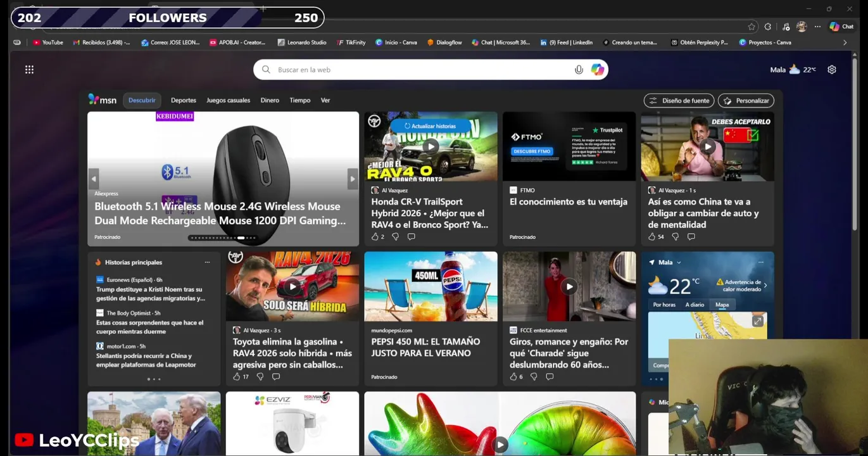
Task: Dislike the Toyota RAV4 2026 article
Action: point(260,377)
